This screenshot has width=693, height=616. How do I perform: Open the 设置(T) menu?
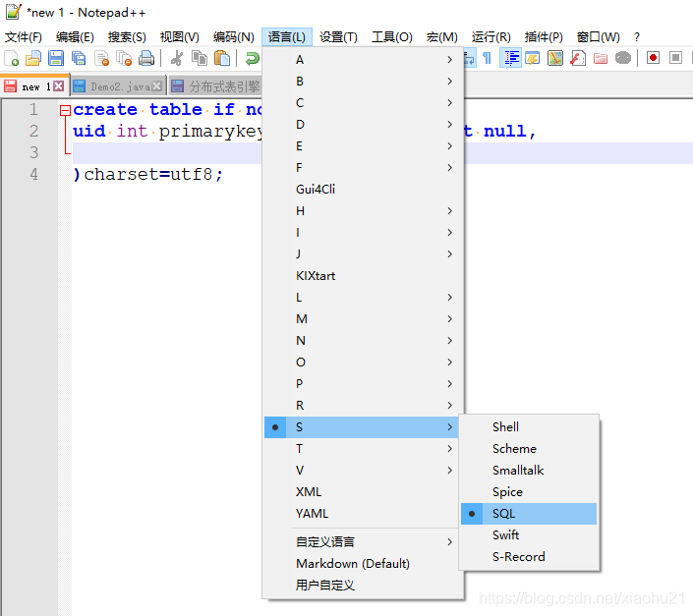pyautogui.click(x=338, y=37)
